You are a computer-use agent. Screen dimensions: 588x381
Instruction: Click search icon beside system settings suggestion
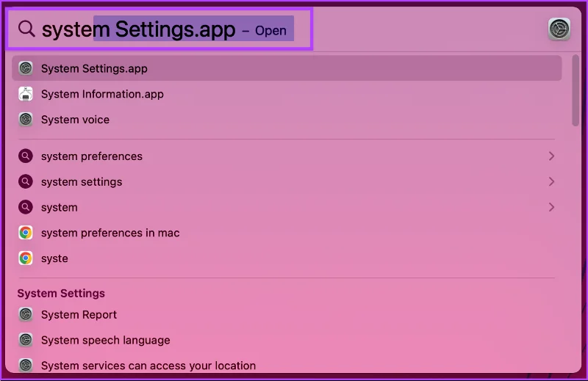(26, 181)
